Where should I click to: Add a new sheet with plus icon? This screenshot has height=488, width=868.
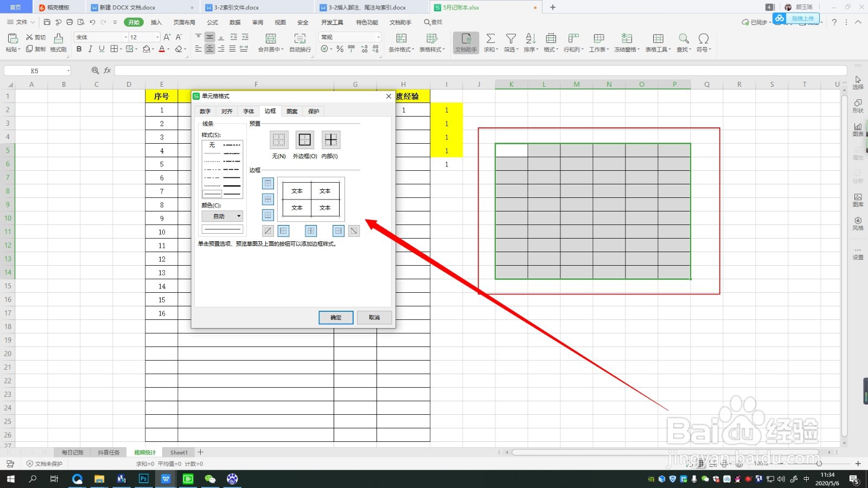pyautogui.click(x=201, y=452)
